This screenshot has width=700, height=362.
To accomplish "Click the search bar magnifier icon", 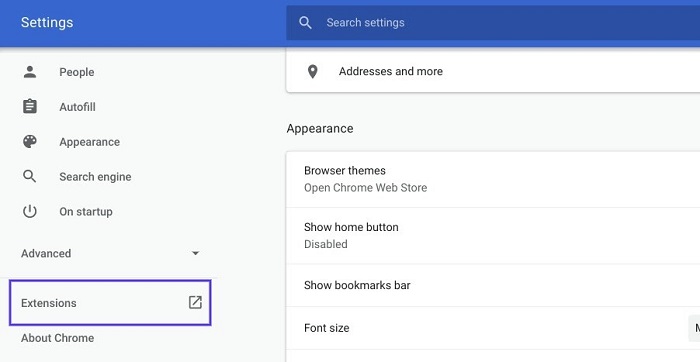I will [305, 23].
